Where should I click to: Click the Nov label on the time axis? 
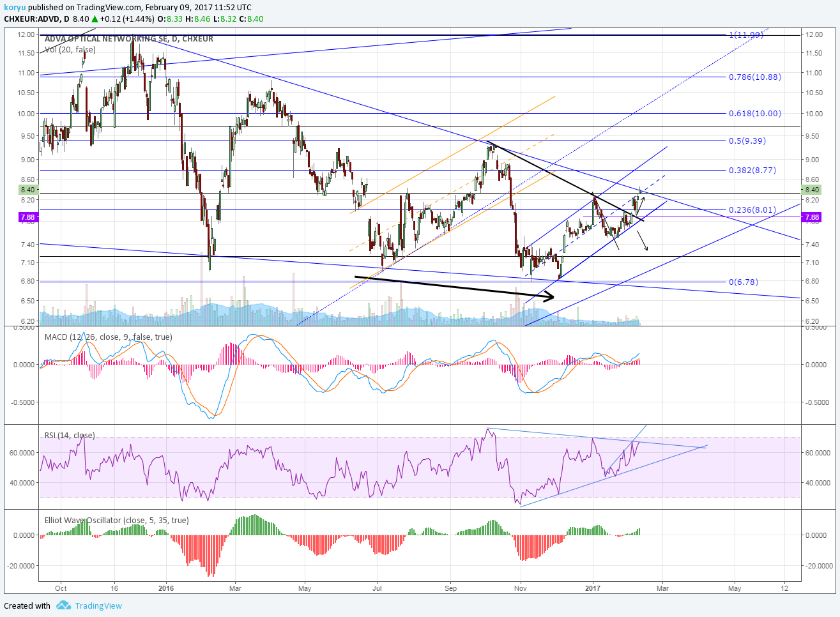point(521,588)
